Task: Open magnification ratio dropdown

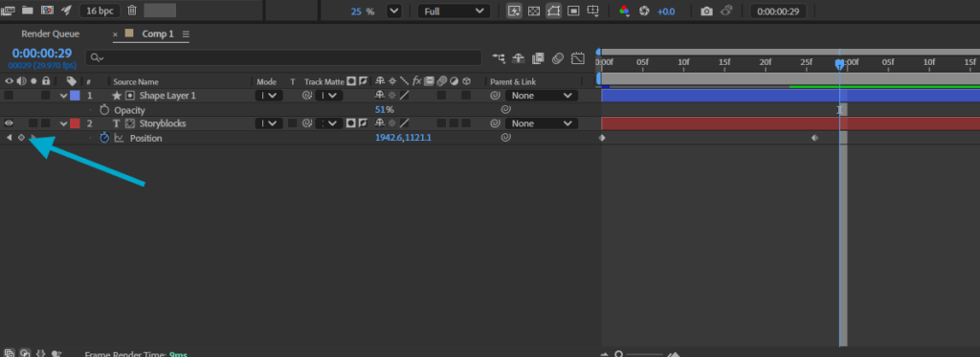Action: click(x=393, y=11)
